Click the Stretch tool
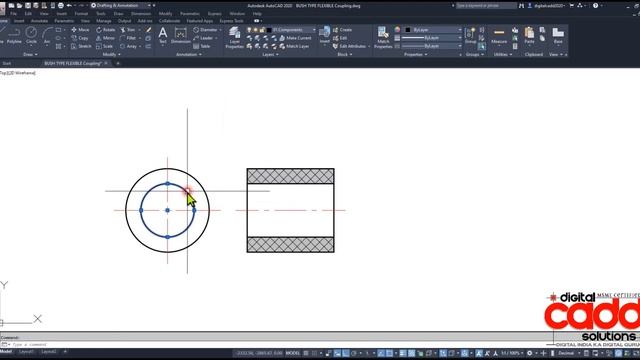 point(81,46)
